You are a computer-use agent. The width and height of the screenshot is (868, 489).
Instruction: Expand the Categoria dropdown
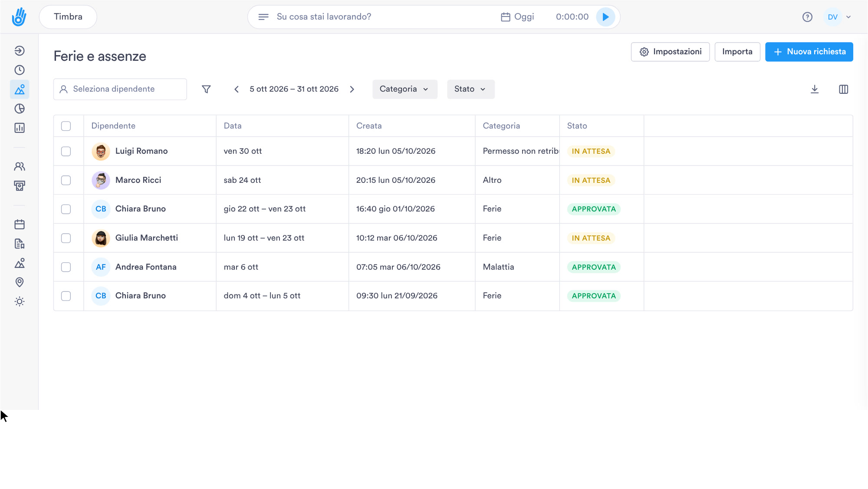[x=404, y=89]
